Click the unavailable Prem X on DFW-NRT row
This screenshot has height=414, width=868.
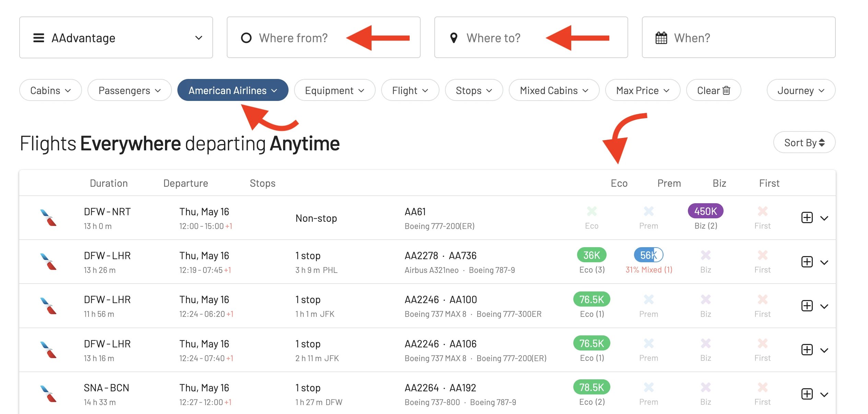click(648, 211)
